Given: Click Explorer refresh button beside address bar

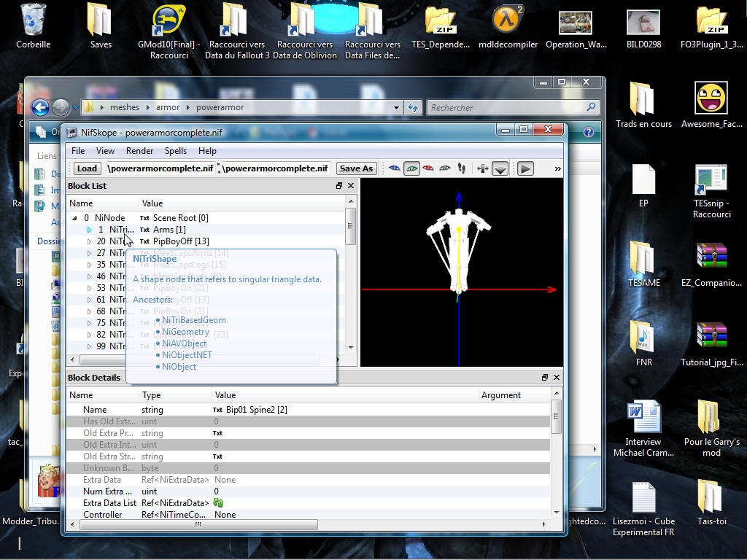Looking at the screenshot, I should point(413,108).
